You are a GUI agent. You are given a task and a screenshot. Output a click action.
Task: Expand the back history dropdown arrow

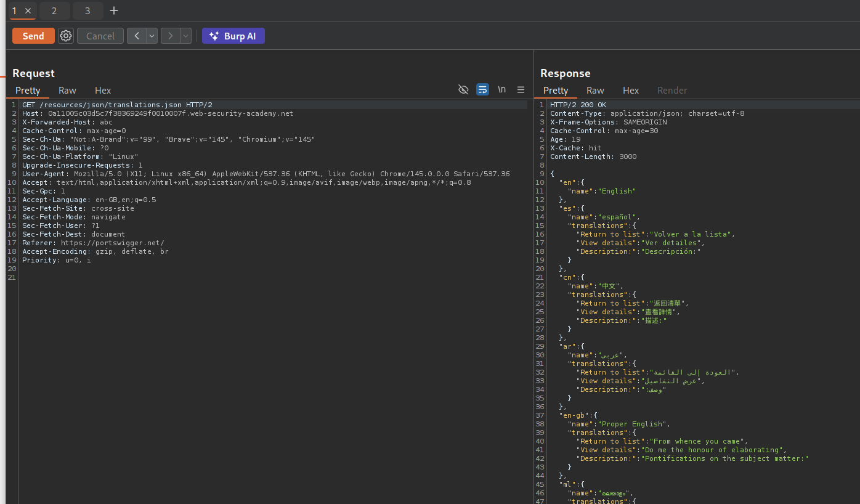(x=152, y=36)
